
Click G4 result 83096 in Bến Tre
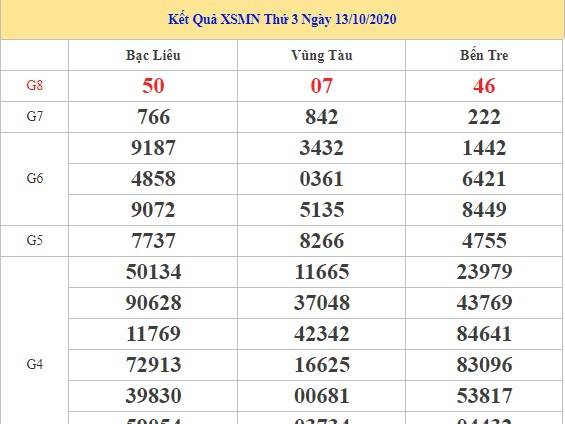coord(484,365)
